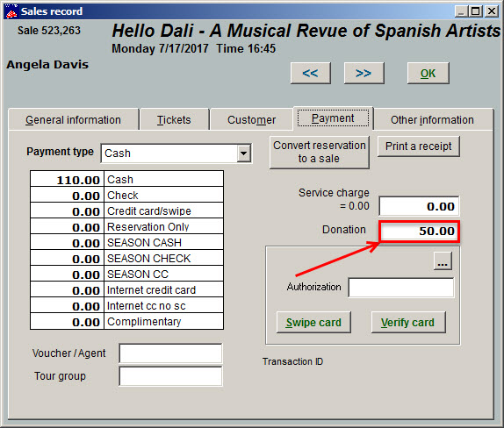
Task: Click the Donation amount field
Action: click(x=419, y=231)
